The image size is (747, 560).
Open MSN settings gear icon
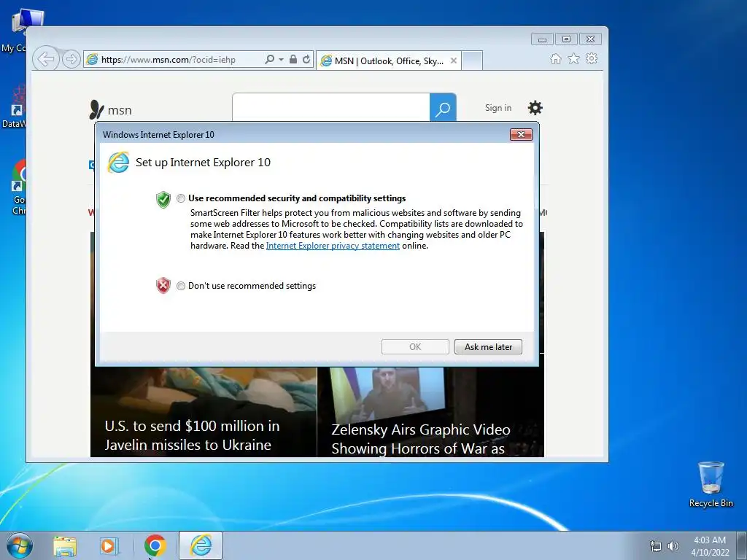[x=535, y=108]
